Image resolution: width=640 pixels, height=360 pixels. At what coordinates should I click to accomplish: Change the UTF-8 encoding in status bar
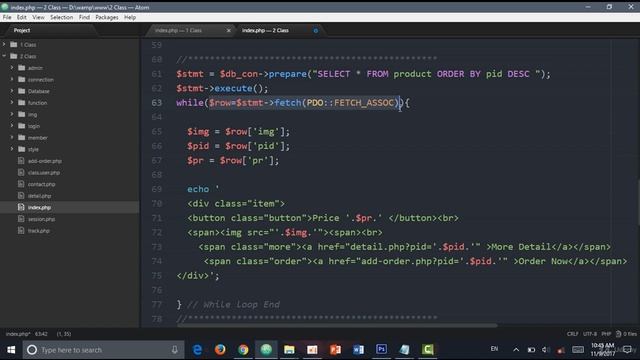(x=590, y=334)
